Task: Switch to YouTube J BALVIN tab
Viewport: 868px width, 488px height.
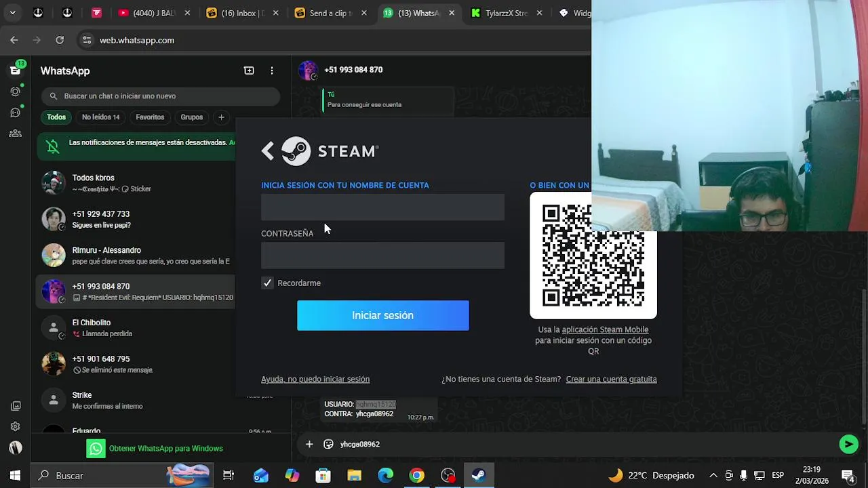Action: 153,13
